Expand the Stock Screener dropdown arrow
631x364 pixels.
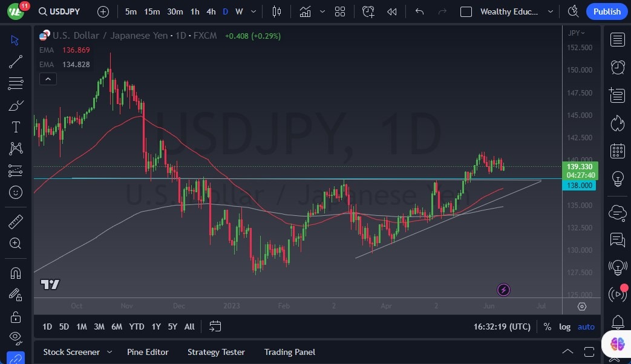(x=110, y=352)
